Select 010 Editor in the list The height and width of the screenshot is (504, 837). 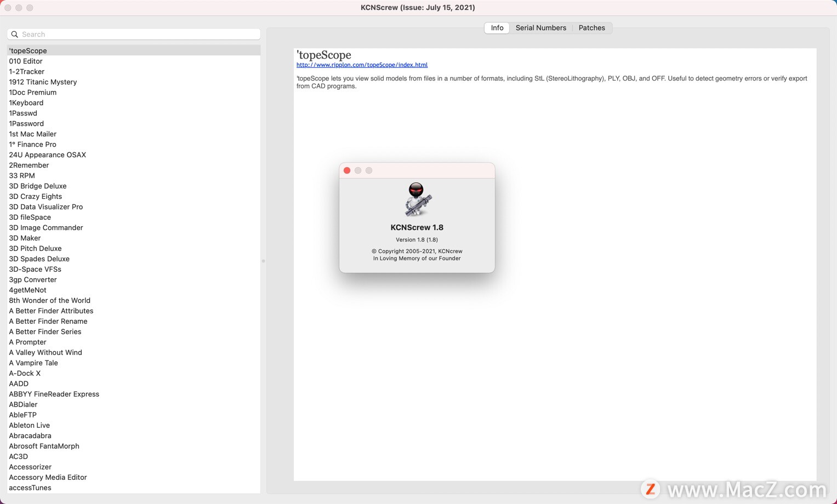click(134, 61)
